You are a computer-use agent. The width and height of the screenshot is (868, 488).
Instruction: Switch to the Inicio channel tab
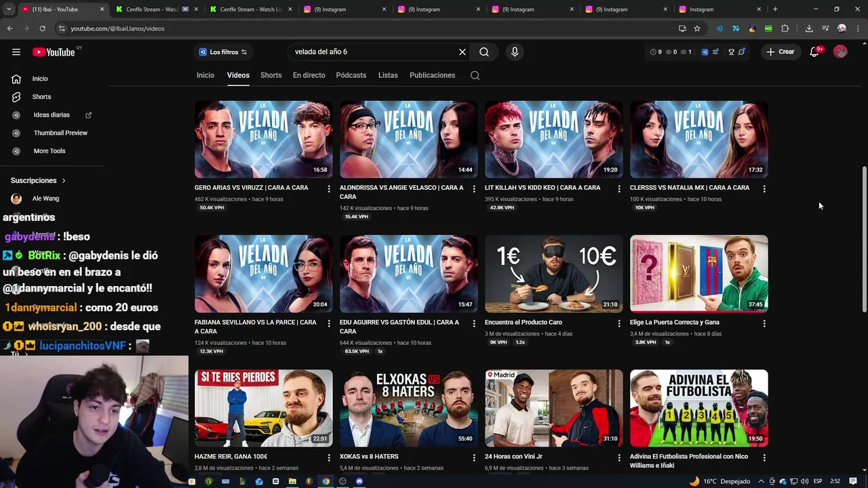205,75
